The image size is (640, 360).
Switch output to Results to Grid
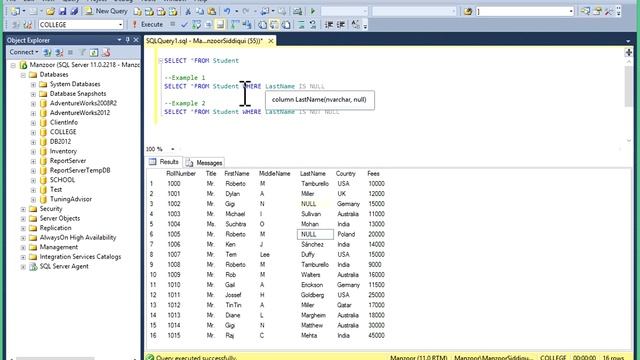point(274,25)
